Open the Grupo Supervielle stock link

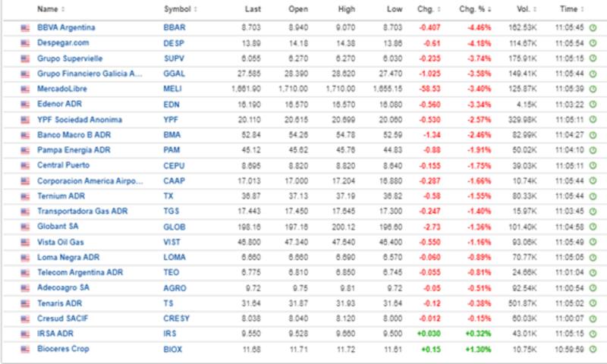click(x=70, y=58)
